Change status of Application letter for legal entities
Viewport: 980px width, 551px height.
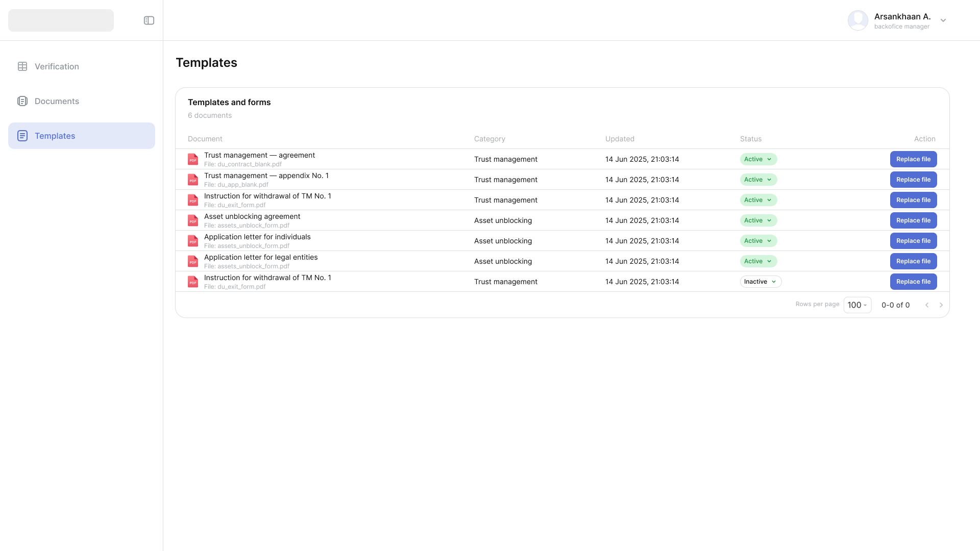point(758,261)
